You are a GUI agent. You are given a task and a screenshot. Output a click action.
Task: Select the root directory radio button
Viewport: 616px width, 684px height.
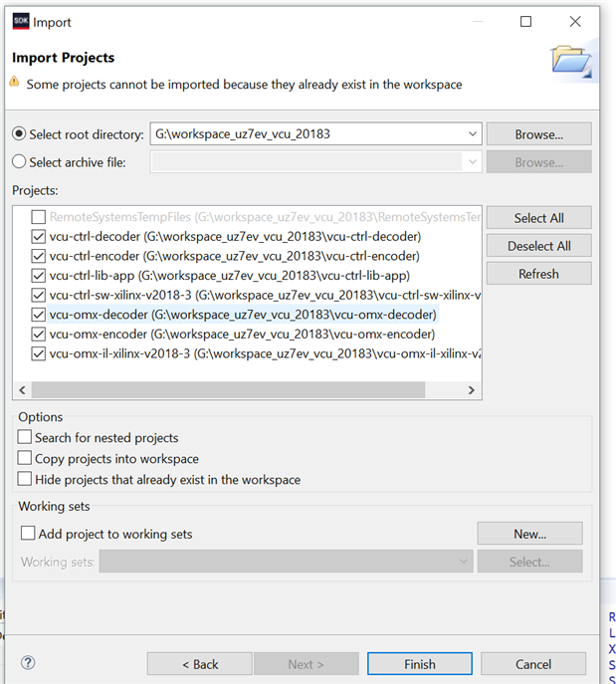19,134
